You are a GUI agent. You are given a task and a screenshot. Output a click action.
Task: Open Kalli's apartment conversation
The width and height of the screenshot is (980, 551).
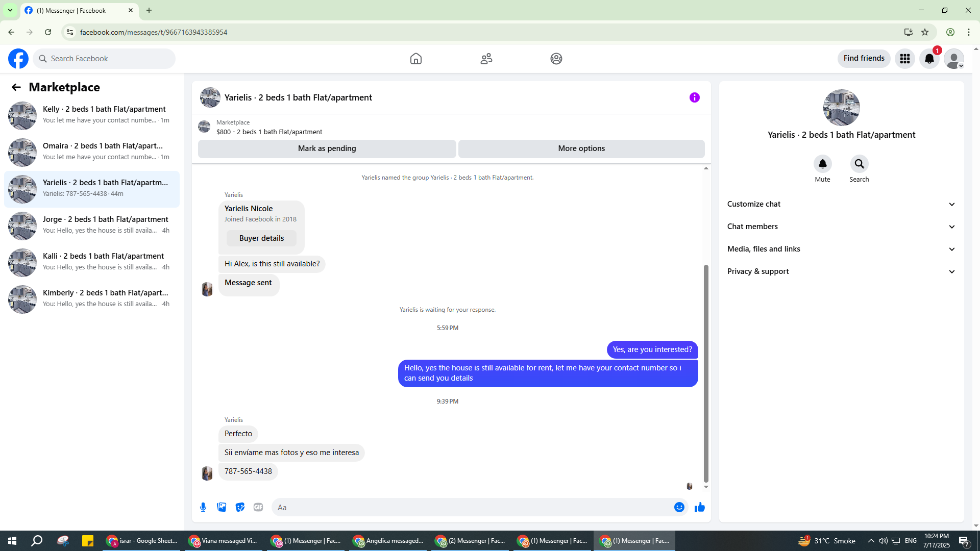(92, 262)
